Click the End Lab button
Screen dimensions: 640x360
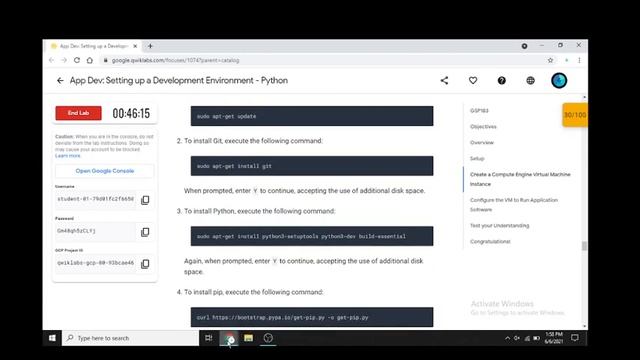(x=78, y=113)
